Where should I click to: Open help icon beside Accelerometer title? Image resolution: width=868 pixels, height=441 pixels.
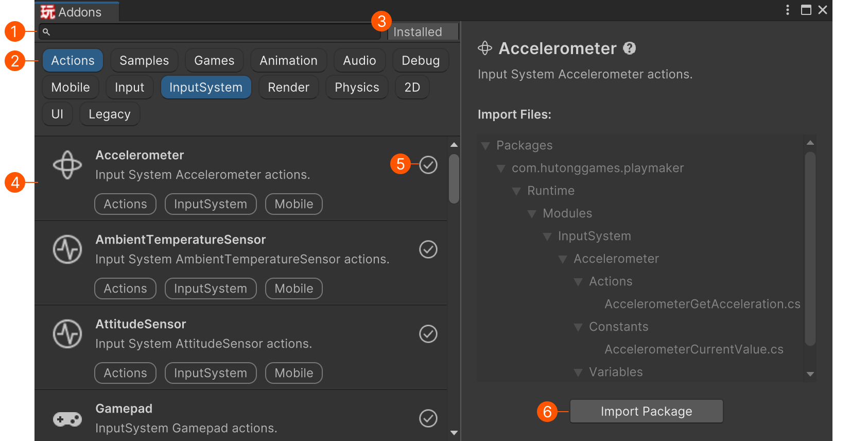(630, 48)
